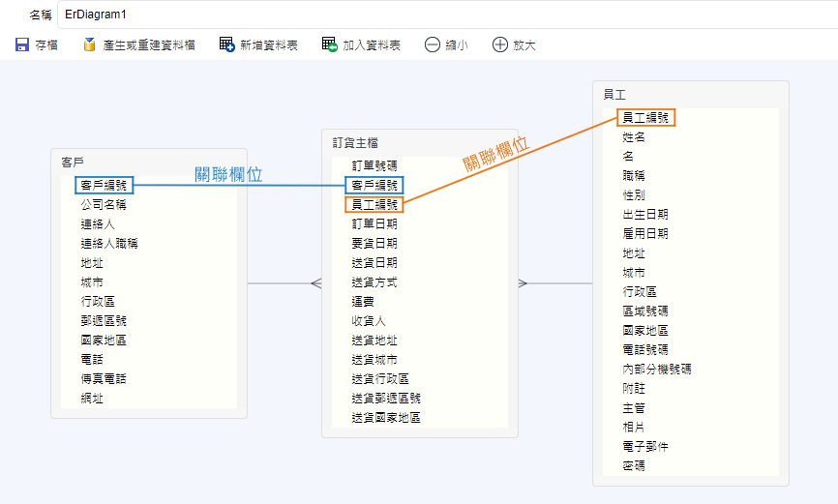The image size is (838, 504).
Task: Click the 名稱 field containing ErDiagram1
Action: click(x=448, y=15)
